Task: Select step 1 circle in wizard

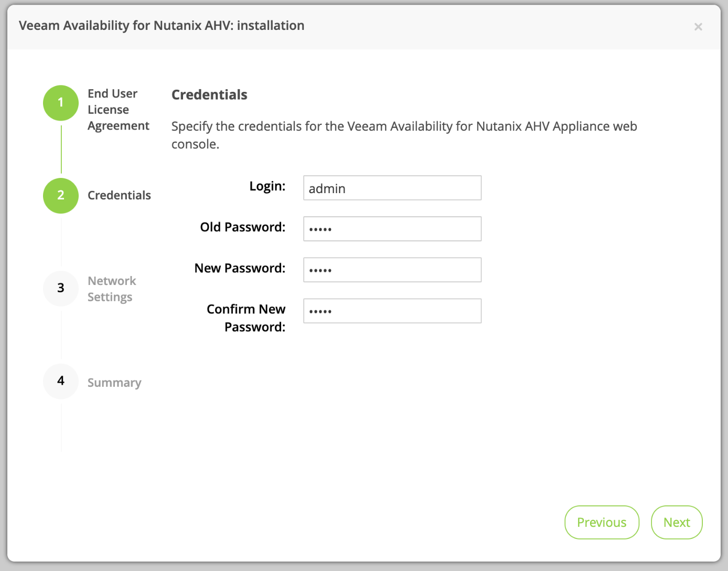Action: click(61, 103)
